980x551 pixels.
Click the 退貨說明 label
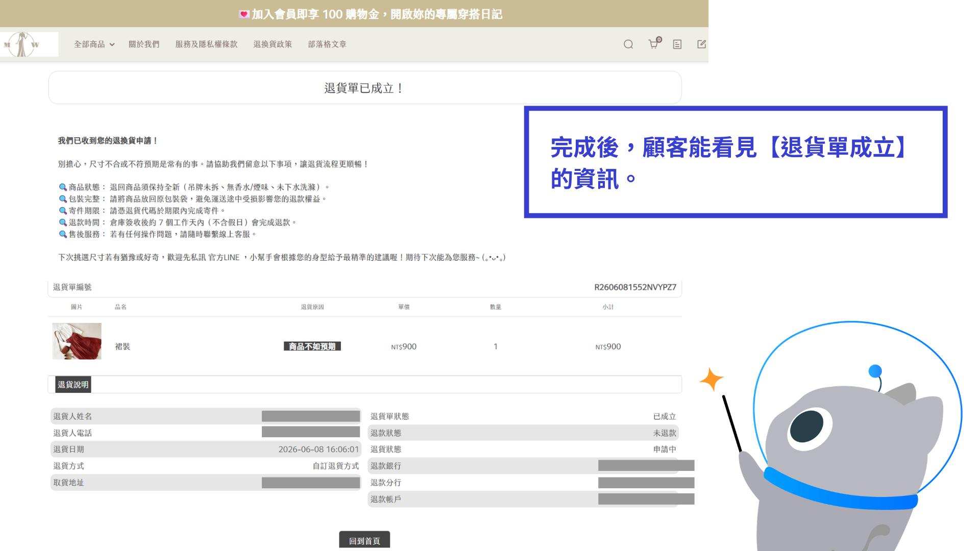pos(73,385)
